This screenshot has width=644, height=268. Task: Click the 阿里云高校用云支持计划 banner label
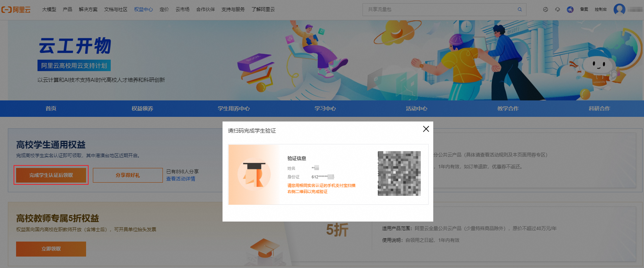[74, 65]
